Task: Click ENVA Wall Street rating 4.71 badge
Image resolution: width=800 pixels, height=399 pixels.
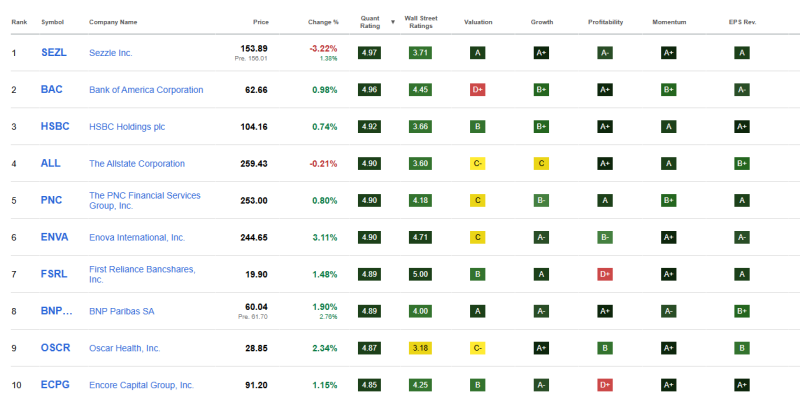Action: (x=420, y=237)
